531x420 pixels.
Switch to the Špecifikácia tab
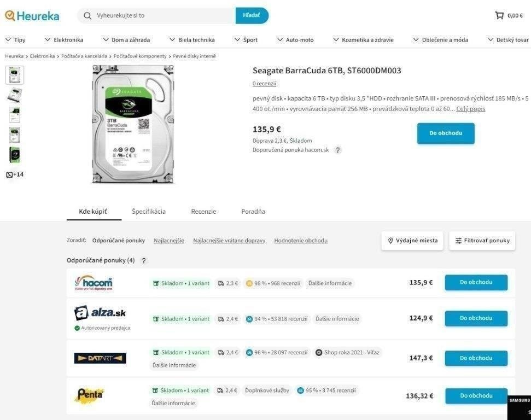pyautogui.click(x=148, y=211)
